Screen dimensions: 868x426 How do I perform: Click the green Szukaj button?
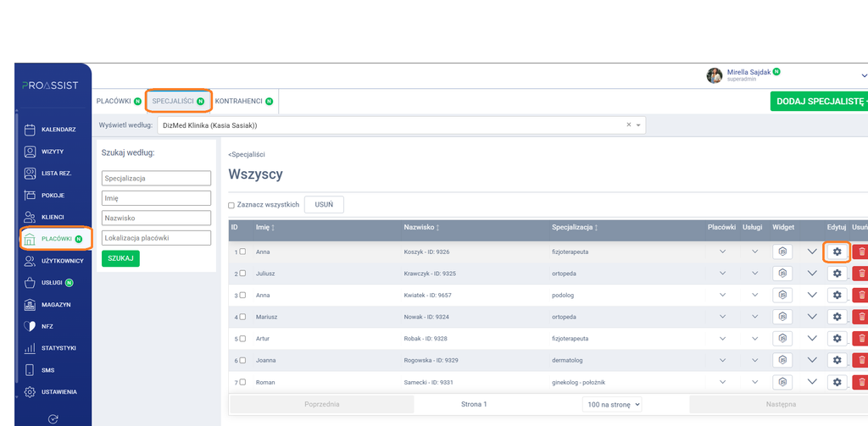pyautogui.click(x=120, y=258)
